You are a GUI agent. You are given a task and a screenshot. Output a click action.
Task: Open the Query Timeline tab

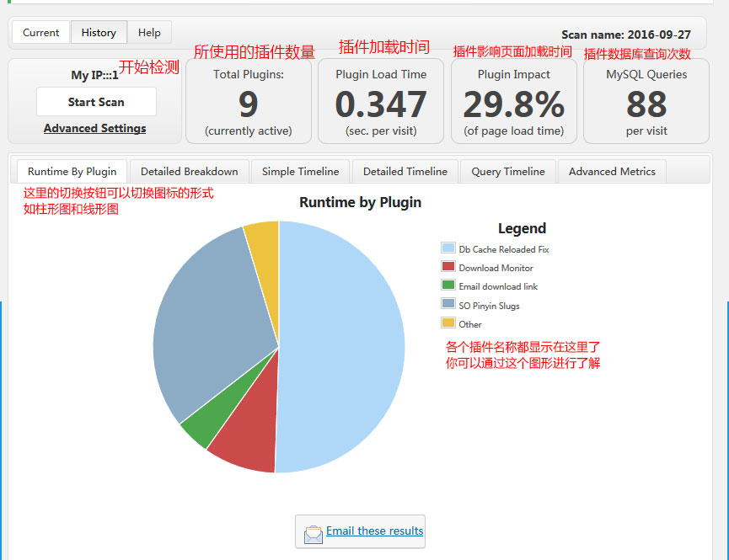(507, 170)
